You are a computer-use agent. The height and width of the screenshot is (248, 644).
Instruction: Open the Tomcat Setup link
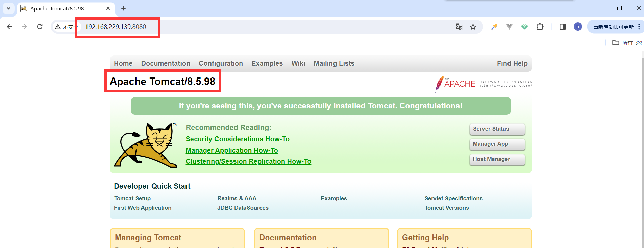(132, 198)
